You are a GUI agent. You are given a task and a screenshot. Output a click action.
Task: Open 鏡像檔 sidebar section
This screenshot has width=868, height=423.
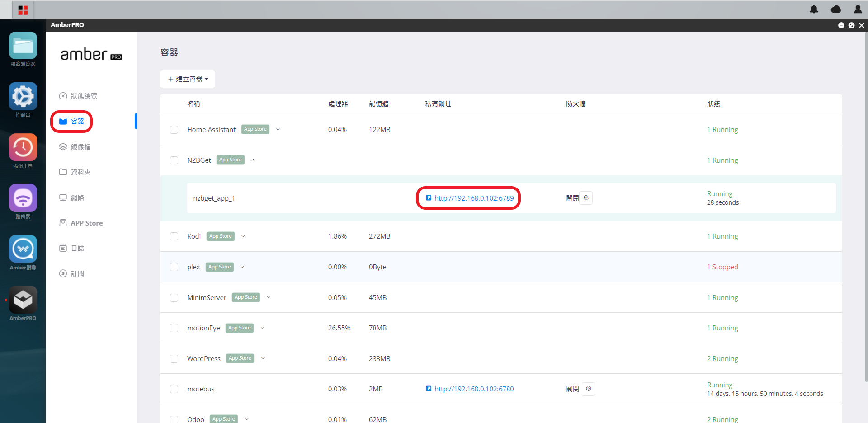point(75,146)
